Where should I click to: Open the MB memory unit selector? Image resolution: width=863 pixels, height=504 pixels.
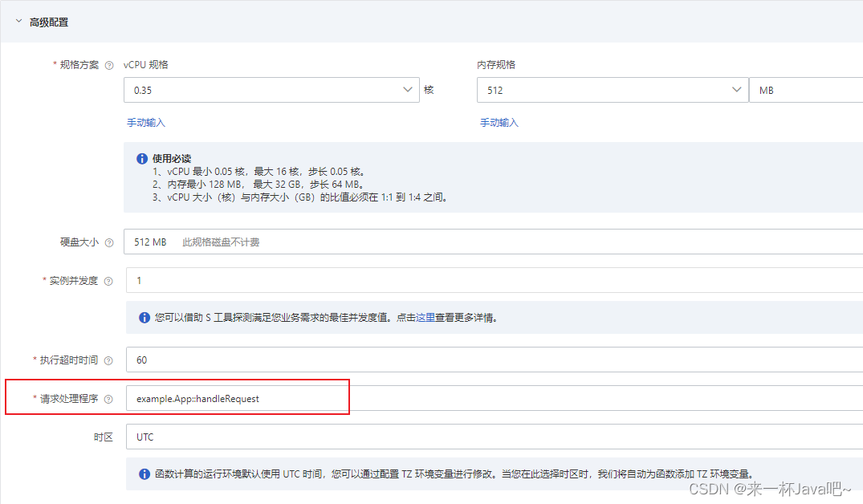(806, 90)
